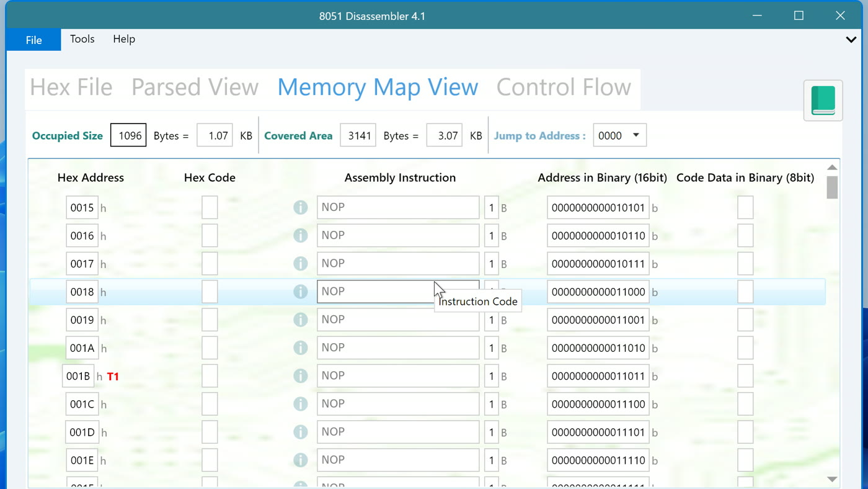868x489 pixels.
Task: Click the NOP instruction field at 001D
Action: pyautogui.click(x=398, y=432)
